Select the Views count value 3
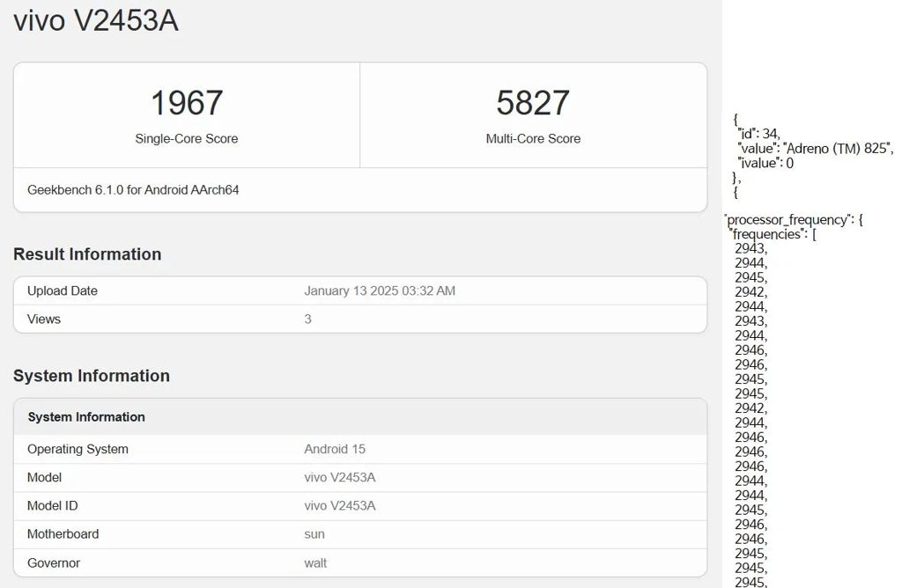Image resolution: width=902 pixels, height=588 pixels. (x=307, y=319)
